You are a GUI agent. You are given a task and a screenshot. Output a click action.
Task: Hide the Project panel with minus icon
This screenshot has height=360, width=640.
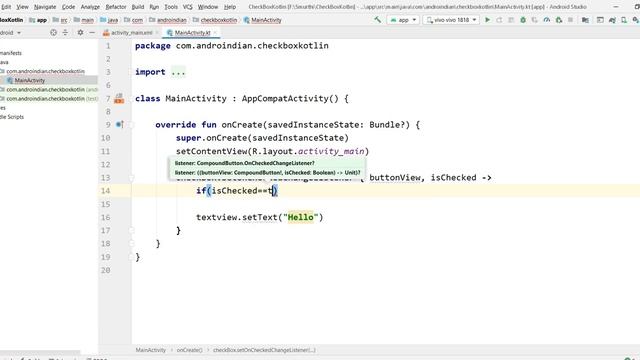(x=92, y=32)
